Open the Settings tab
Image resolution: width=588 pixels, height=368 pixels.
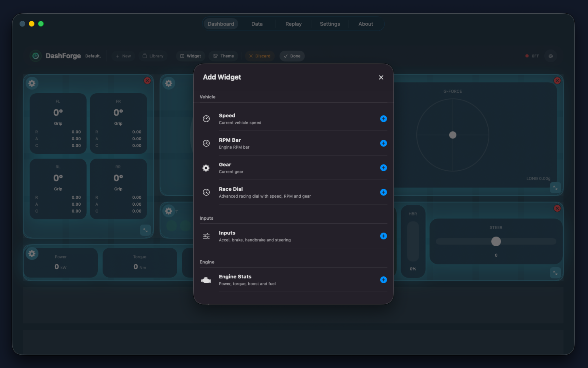click(330, 24)
